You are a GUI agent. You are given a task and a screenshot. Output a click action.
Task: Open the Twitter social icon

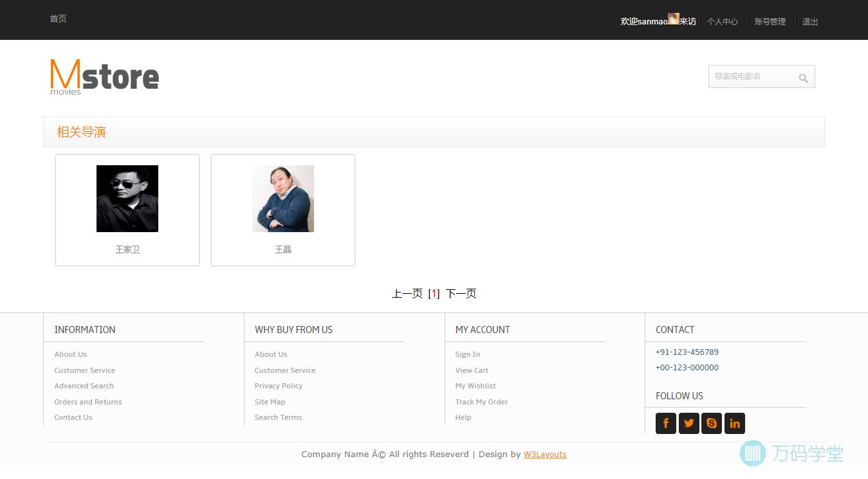(689, 423)
